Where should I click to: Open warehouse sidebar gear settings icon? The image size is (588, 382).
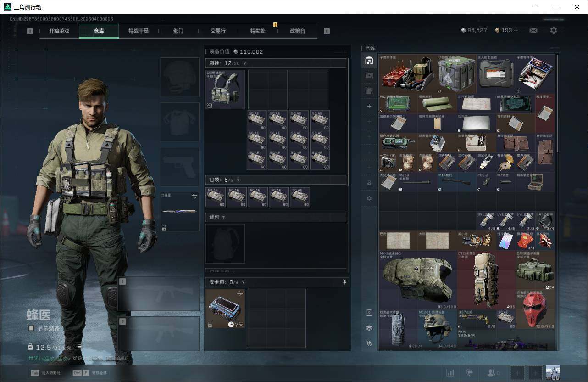(x=369, y=198)
